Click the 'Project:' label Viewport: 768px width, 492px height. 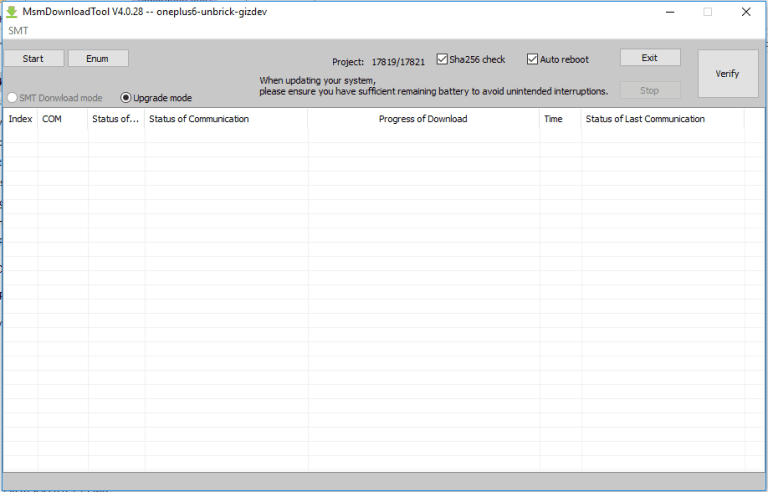coord(348,62)
